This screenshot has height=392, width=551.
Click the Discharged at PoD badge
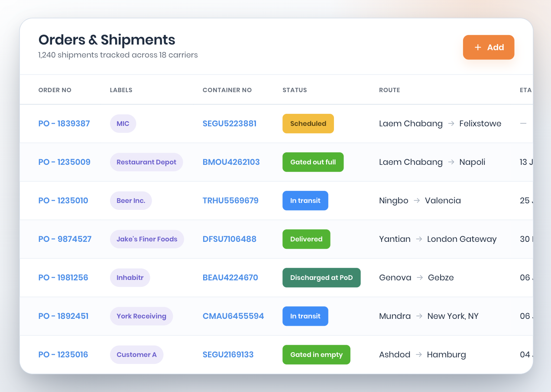321,278
